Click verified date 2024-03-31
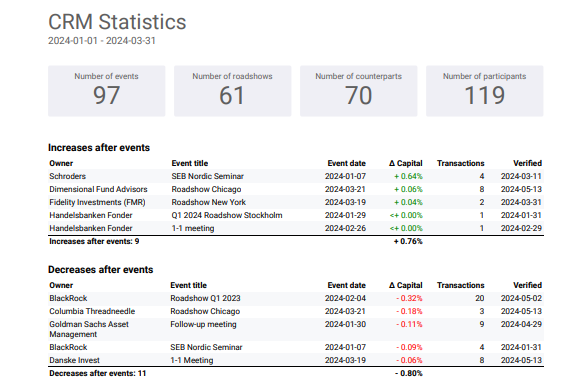The height and width of the screenshot is (391, 588). [521, 202]
